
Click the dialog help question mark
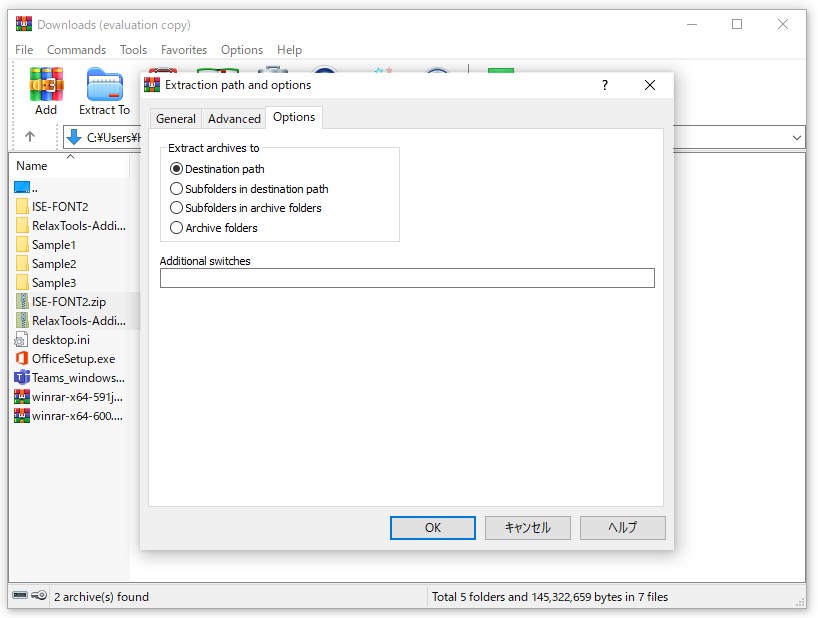pyautogui.click(x=605, y=85)
